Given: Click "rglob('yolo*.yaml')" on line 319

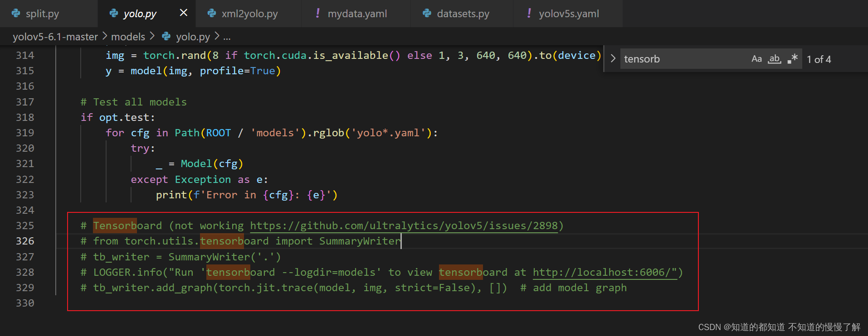Looking at the screenshot, I should (372, 133).
